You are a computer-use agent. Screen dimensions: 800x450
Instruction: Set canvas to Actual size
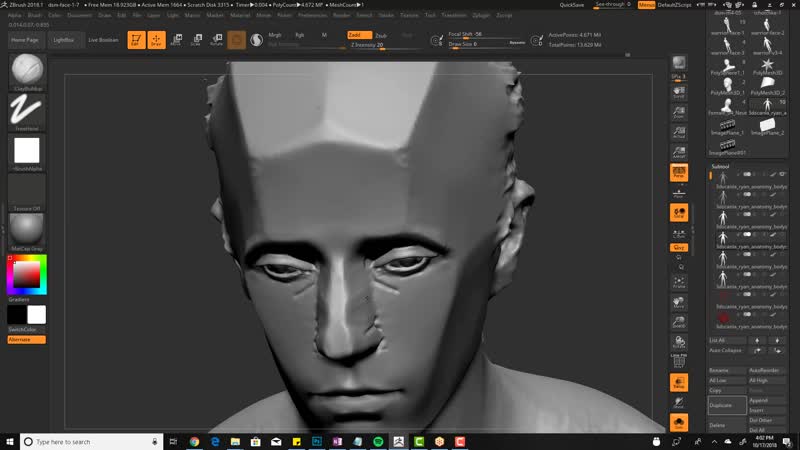pos(679,133)
